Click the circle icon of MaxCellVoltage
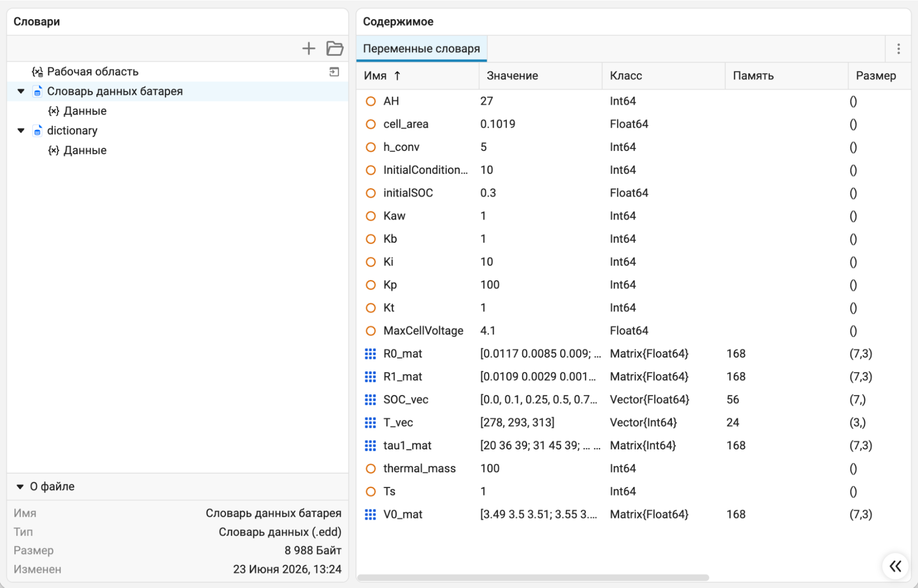 click(x=371, y=330)
